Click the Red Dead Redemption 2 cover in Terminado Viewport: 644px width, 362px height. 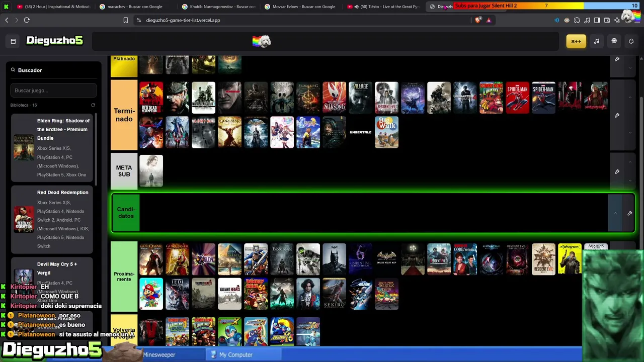151,98
